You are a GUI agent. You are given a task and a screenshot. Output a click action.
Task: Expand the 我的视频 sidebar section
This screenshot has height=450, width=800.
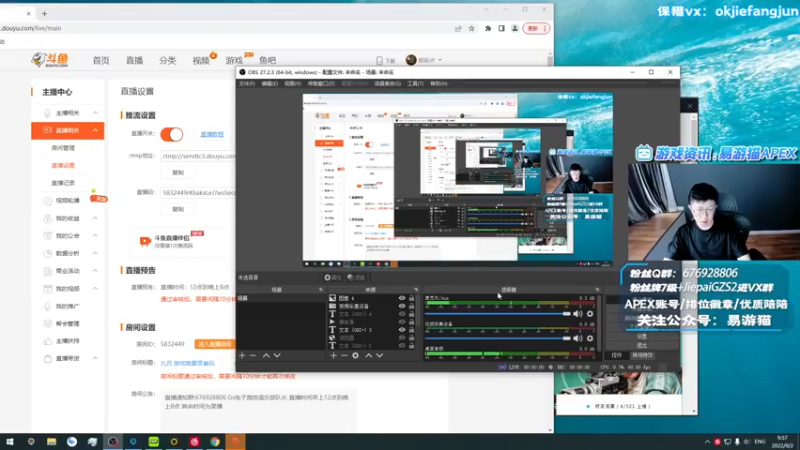point(95,289)
